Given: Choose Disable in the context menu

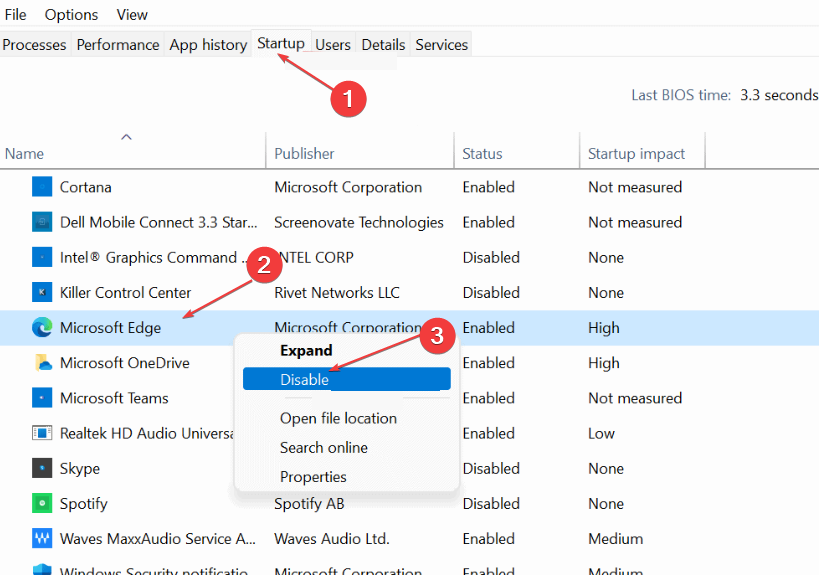Looking at the screenshot, I should 305,379.
